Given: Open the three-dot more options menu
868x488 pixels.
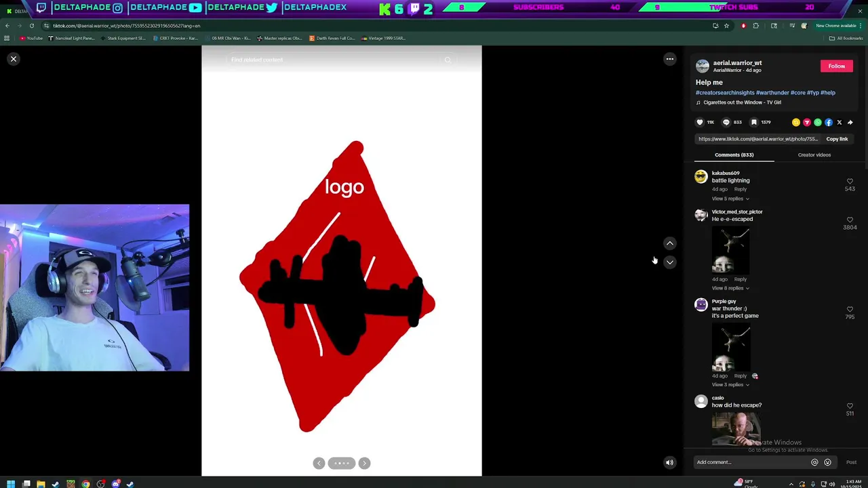Looking at the screenshot, I should pos(670,59).
